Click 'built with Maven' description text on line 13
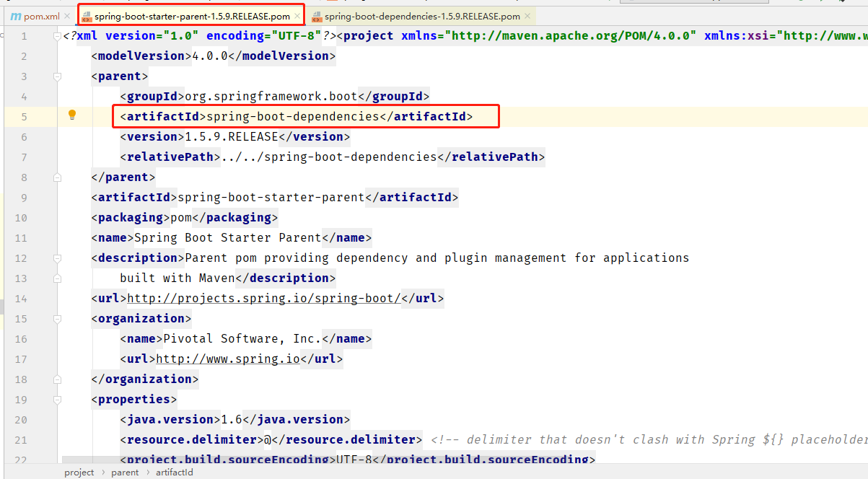 click(177, 278)
